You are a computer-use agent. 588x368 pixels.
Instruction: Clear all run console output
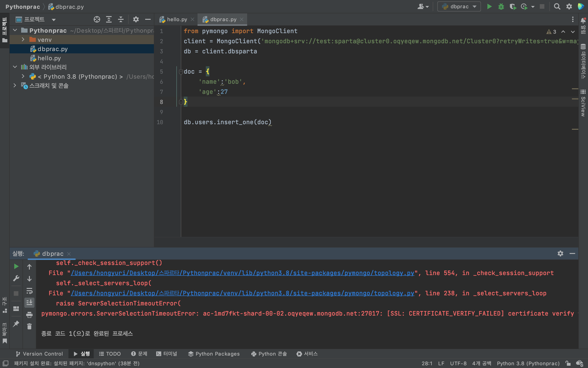[29, 326]
